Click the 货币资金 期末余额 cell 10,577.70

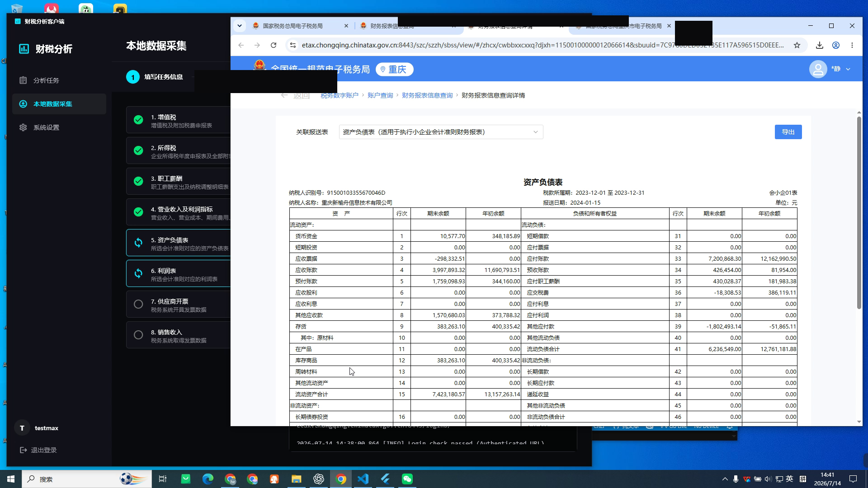tap(438, 236)
